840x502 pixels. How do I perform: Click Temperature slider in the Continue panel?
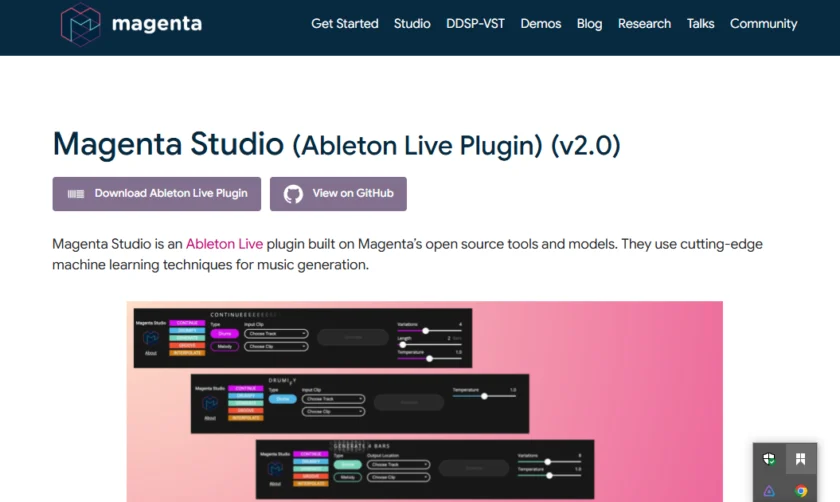point(429,359)
